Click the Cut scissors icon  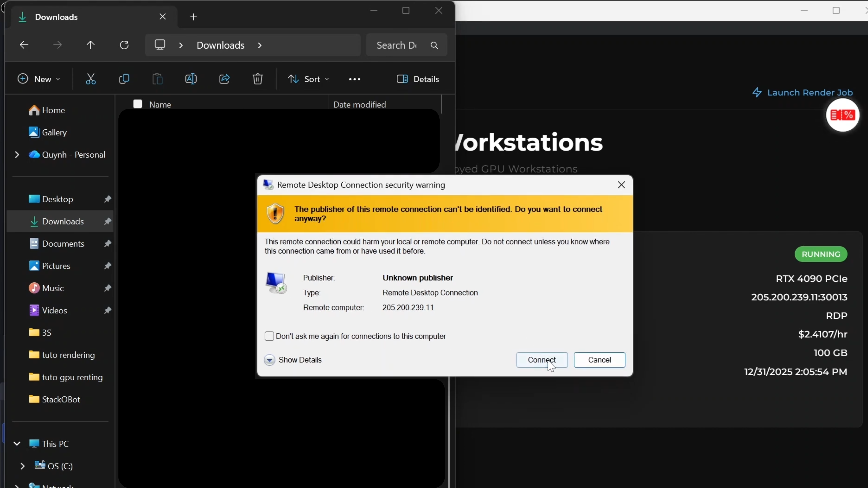click(x=91, y=79)
